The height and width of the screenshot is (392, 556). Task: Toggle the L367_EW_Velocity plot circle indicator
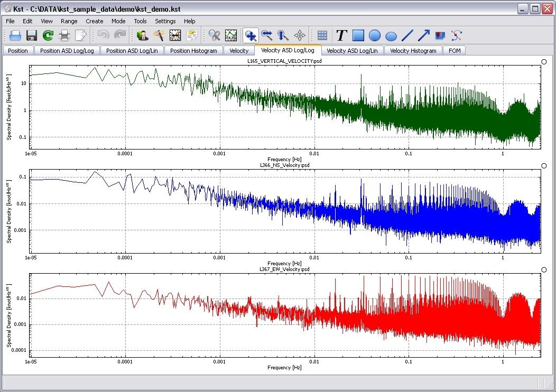point(544,270)
